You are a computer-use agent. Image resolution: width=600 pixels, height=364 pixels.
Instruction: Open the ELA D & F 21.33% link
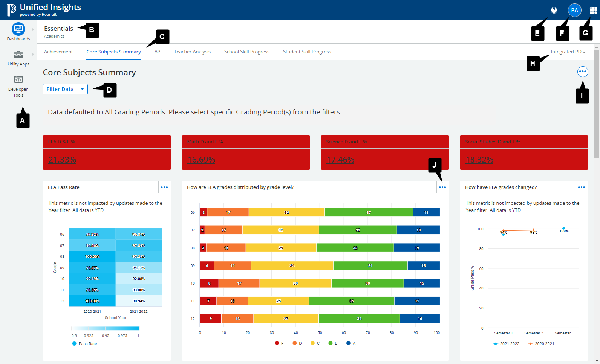pos(62,160)
